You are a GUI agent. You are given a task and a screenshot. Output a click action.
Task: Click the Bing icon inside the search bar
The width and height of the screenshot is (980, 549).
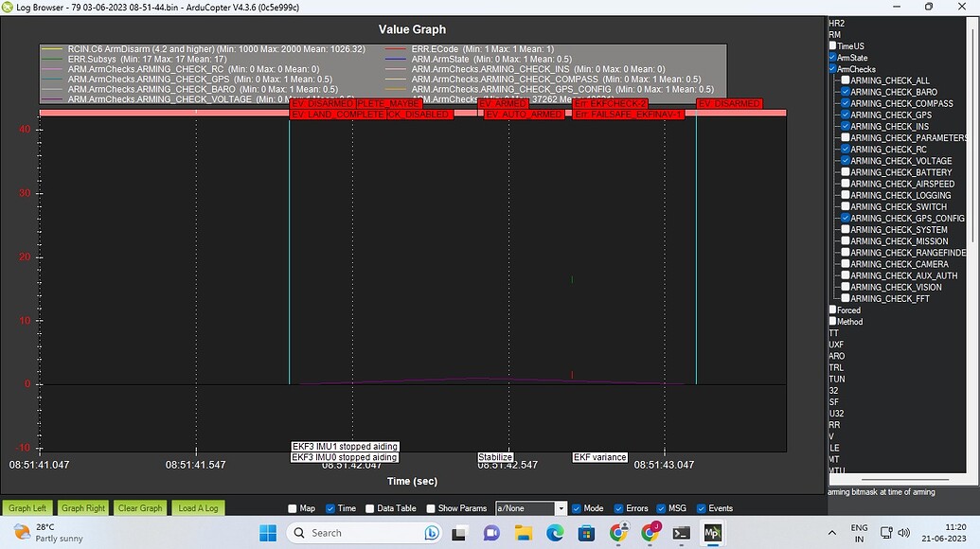(x=431, y=532)
